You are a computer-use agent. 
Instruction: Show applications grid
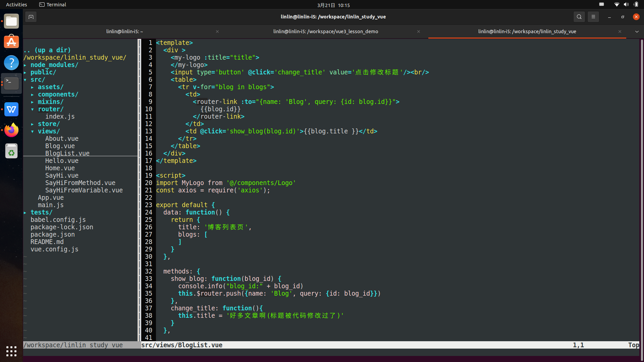11,351
